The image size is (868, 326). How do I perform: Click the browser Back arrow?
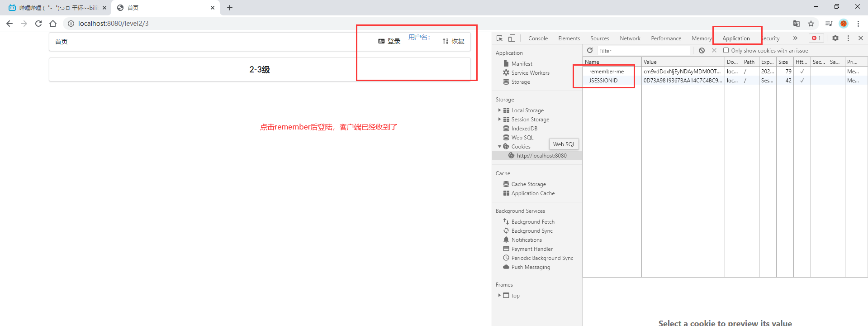pos(9,24)
